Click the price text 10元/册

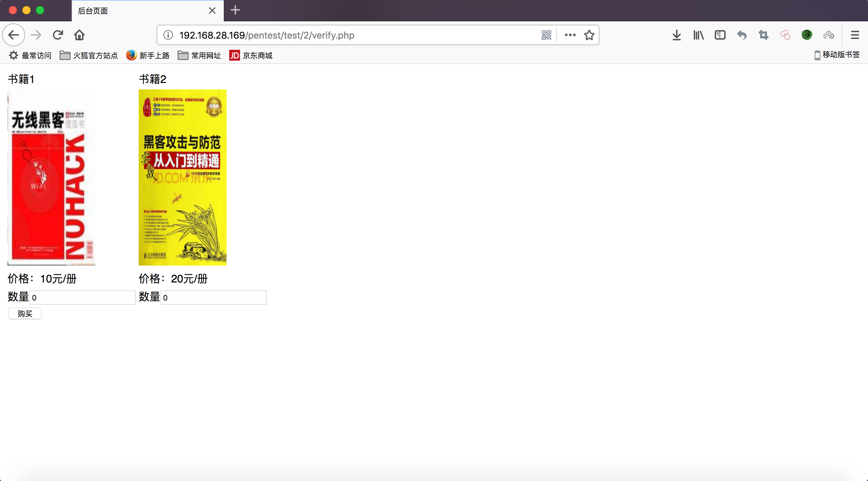[x=58, y=279]
